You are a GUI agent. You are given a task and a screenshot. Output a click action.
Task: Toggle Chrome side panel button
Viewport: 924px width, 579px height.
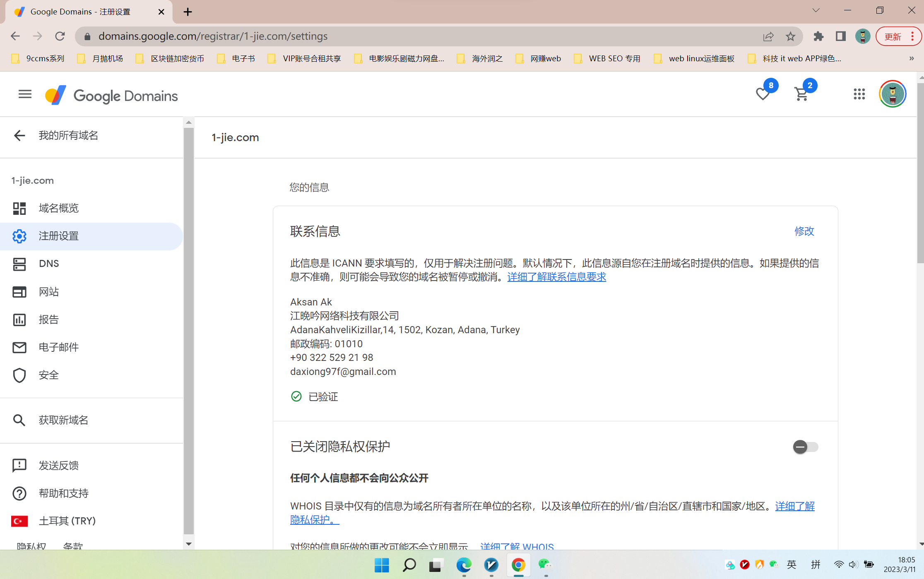click(x=840, y=36)
